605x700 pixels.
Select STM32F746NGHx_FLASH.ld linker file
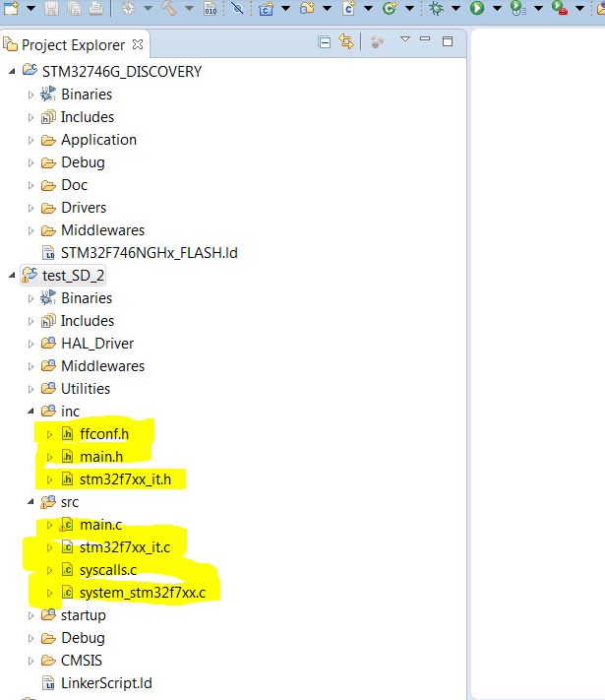[x=149, y=253]
